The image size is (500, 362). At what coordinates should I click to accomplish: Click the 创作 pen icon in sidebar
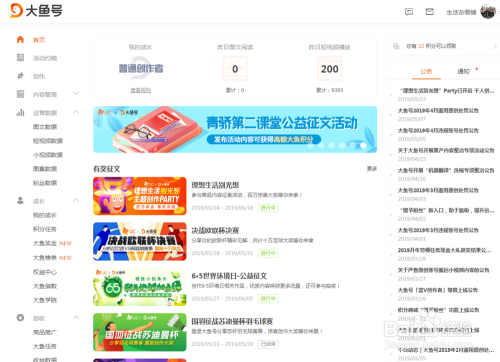point(20,76)
